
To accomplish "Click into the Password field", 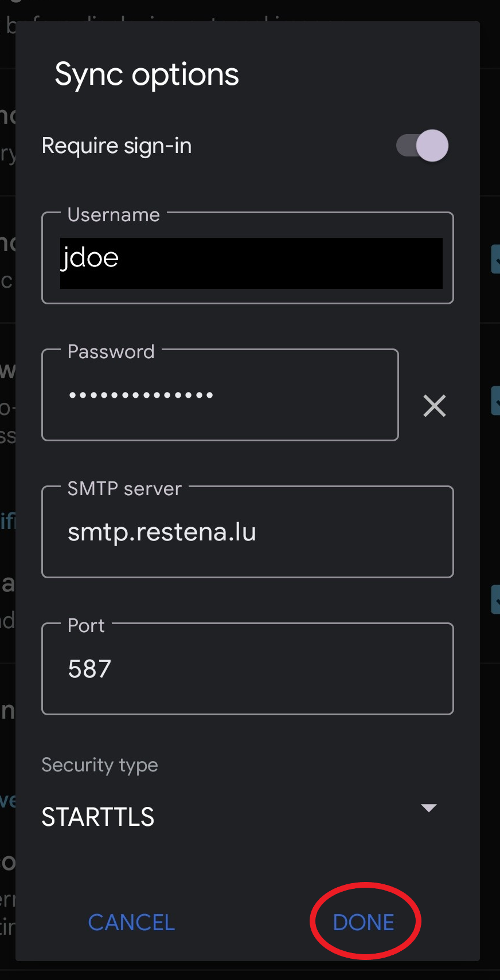I will tap(220, 395).
